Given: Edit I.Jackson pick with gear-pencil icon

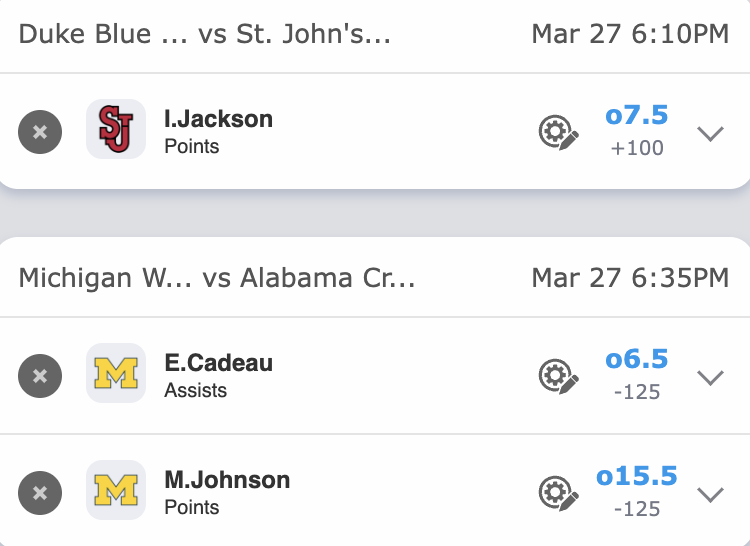Looking at the screenshot, I should tap(559, 132).
